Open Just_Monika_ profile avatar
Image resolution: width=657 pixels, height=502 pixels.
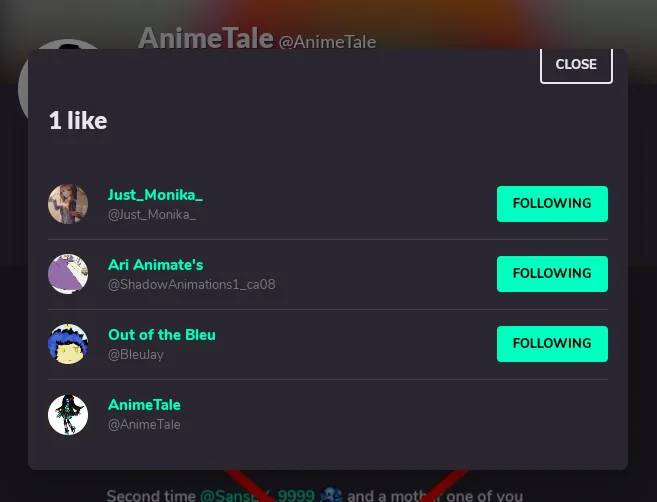(x=68, y=204)
